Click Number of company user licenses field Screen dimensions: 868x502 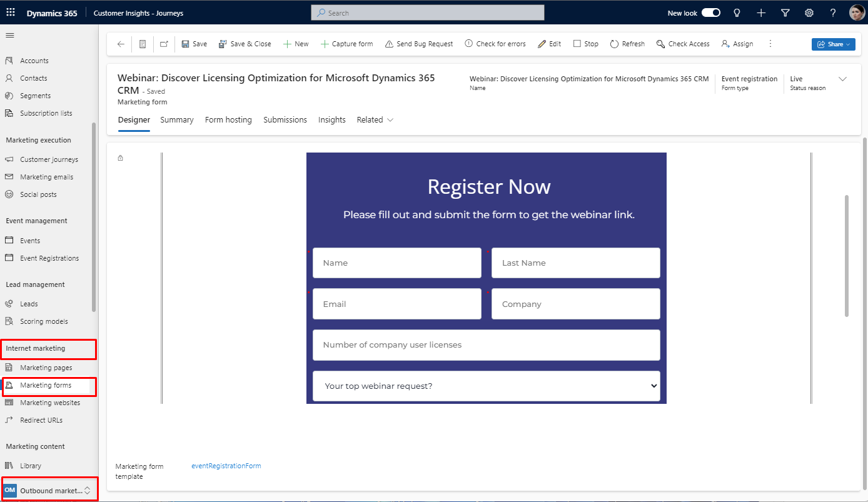coord(487,345)
